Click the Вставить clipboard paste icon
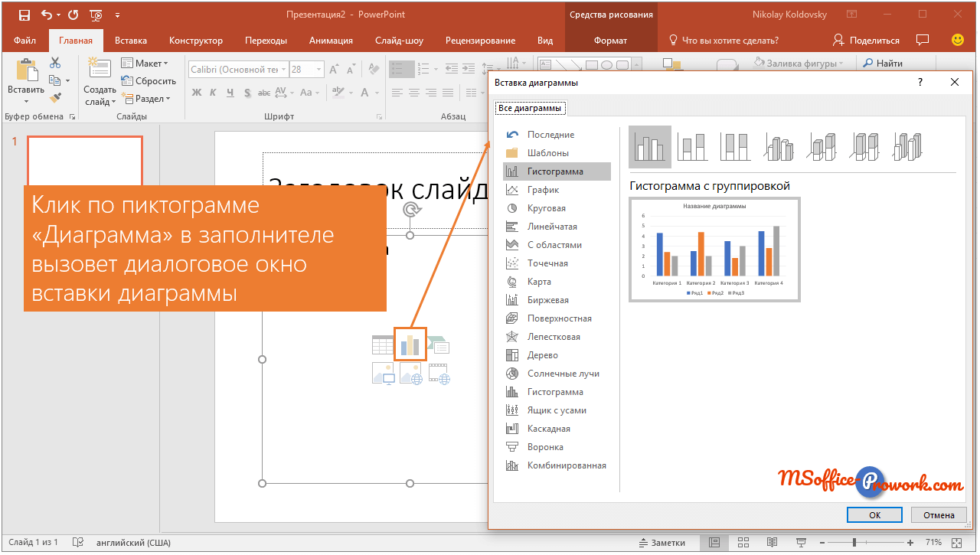 click(x=26, y=70)
